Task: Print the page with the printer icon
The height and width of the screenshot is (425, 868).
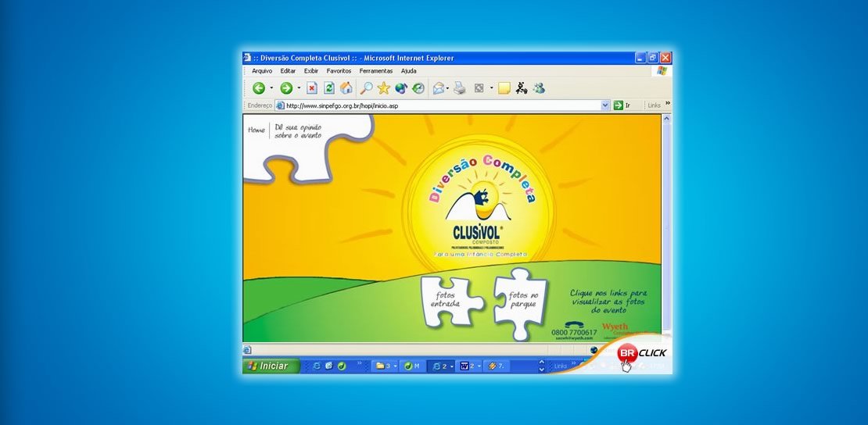Action: 460,88
